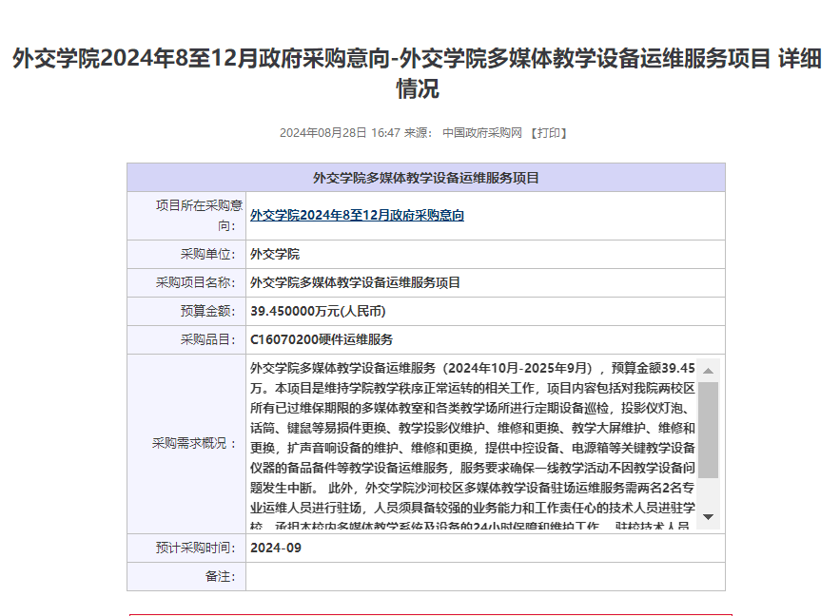Click the 采购品目 row label

tap(206, 339)
